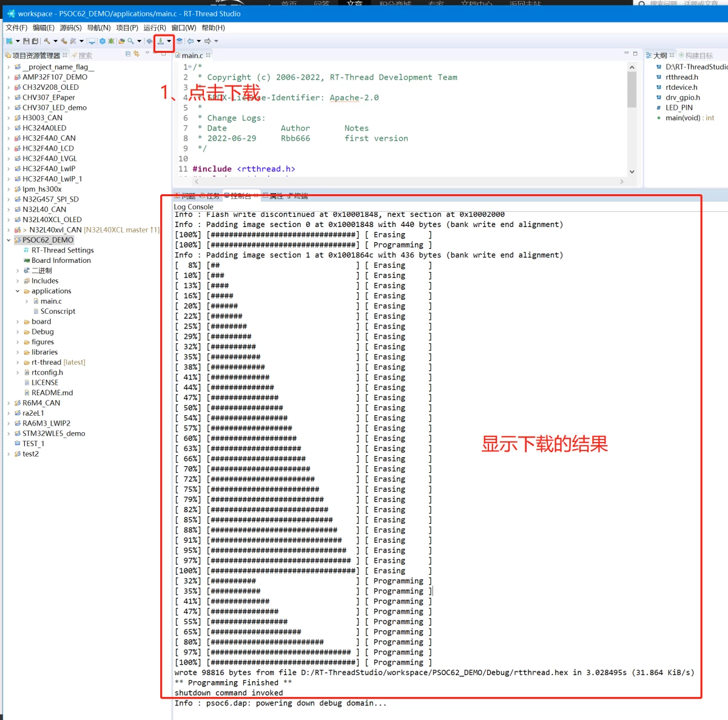
Task: Open the Download button's dropdown arrow
Action: click(169, 41)
